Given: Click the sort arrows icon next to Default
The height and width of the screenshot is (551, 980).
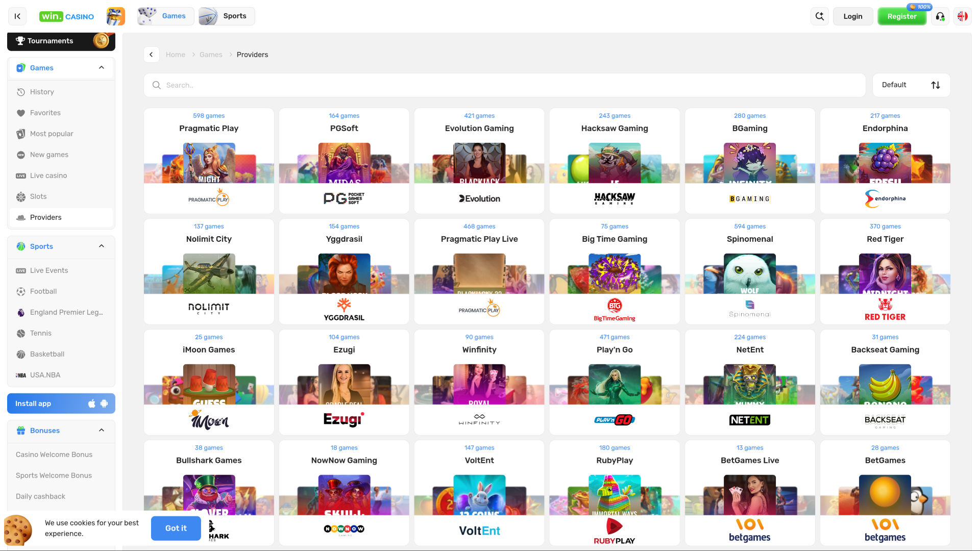Looking at the screenshot, I should point(936,85).
